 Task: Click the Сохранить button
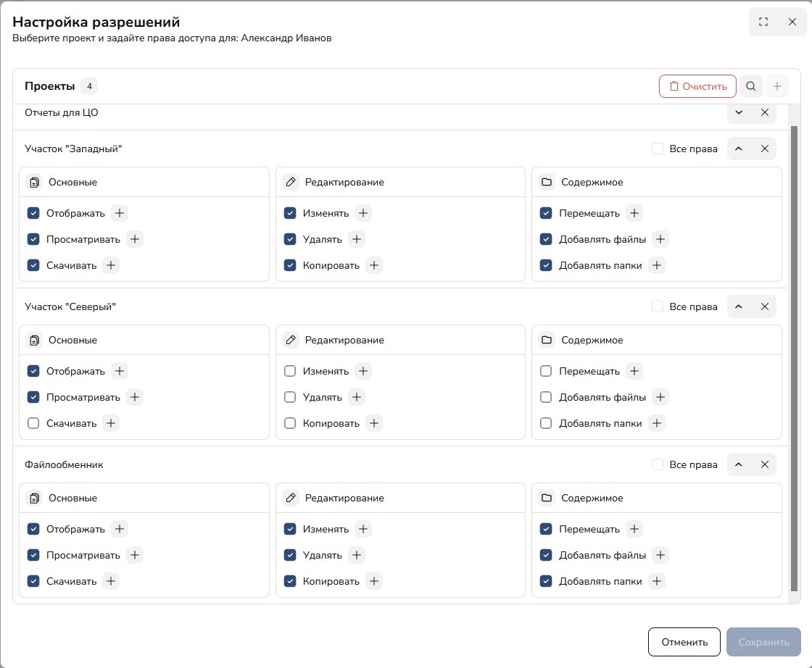click(x=763, y=642)
